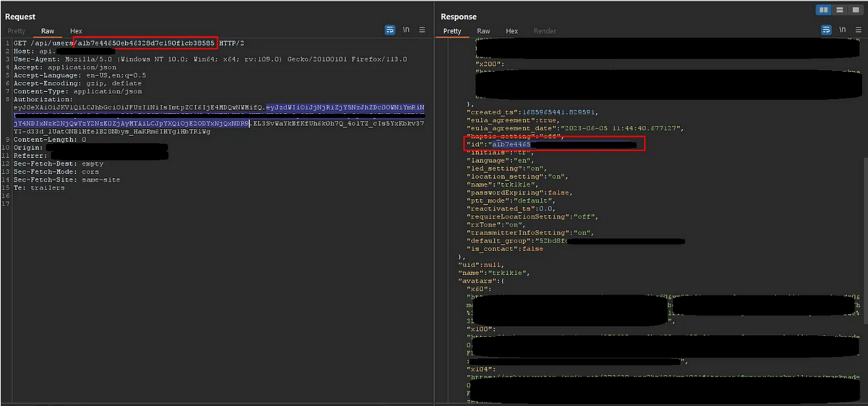The image size is (868, 406).
Task: Click the Sec-Fetch-Dest: empty header
Action: tap(59, 164)
